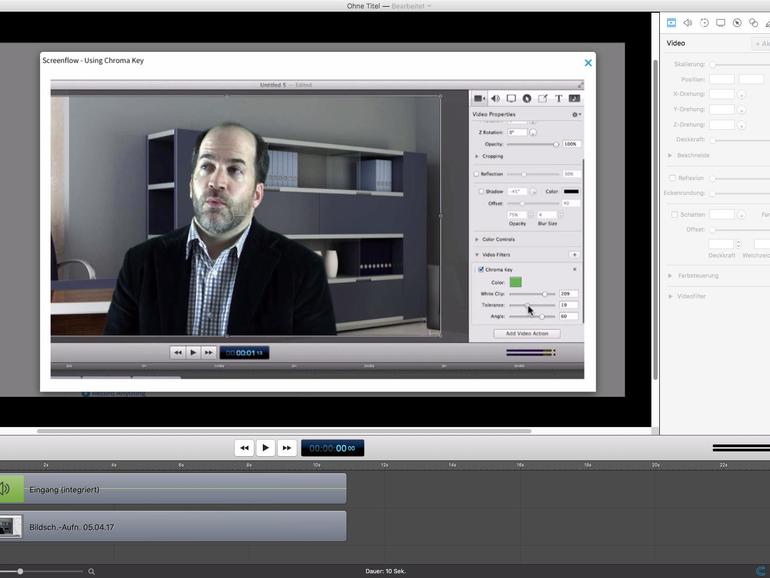The height and width of the screenshot is (578, 770).
Task: Open the Touch Callout tab (overlapping circles)
Action: 753,23
